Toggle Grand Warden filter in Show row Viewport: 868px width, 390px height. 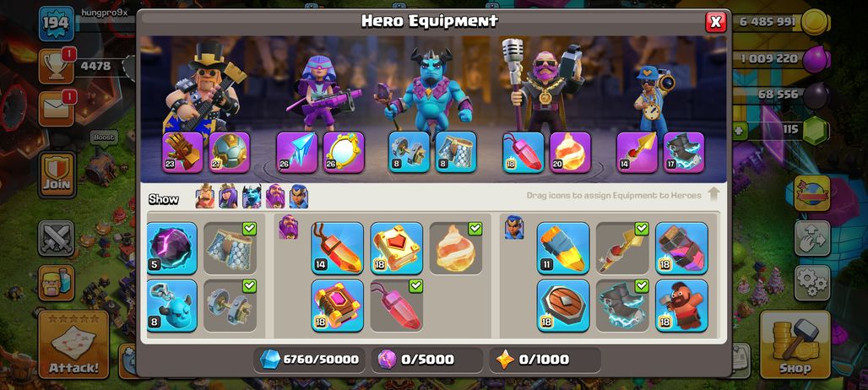(x=275, y=197)
